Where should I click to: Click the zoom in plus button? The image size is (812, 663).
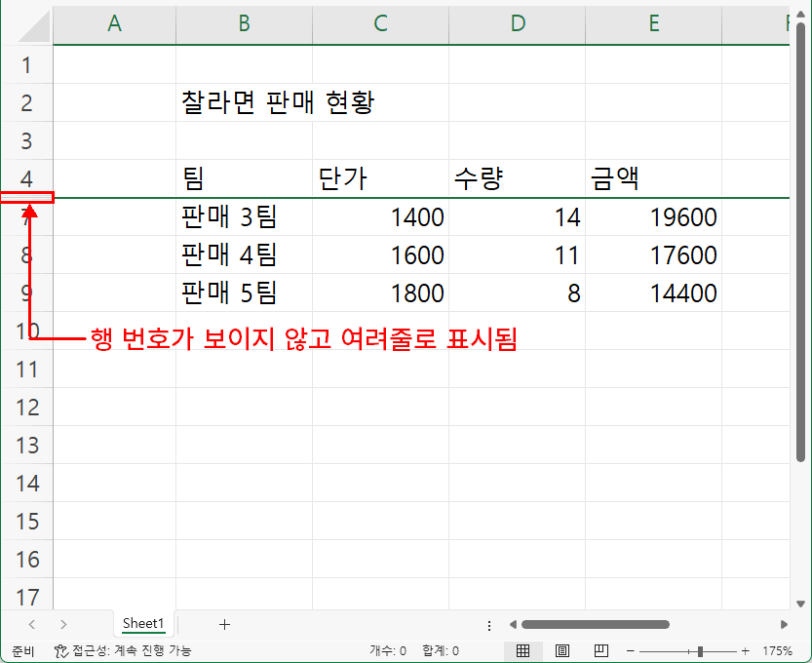click(745, 650)
